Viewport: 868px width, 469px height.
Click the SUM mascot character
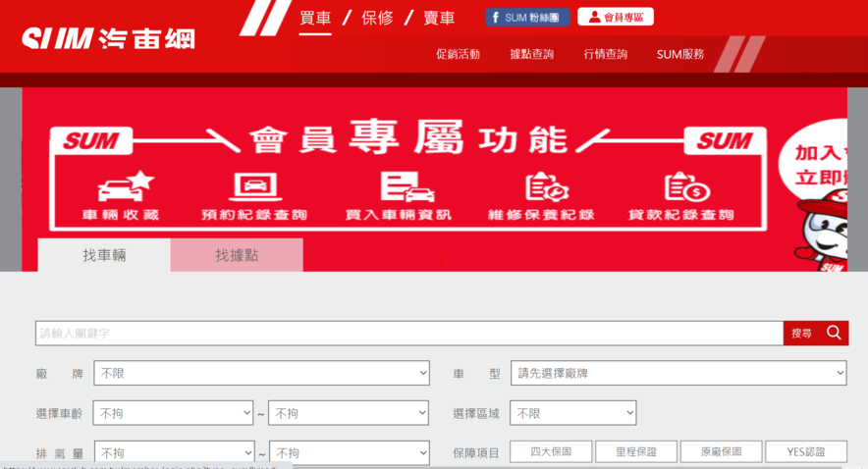[822, 230]
